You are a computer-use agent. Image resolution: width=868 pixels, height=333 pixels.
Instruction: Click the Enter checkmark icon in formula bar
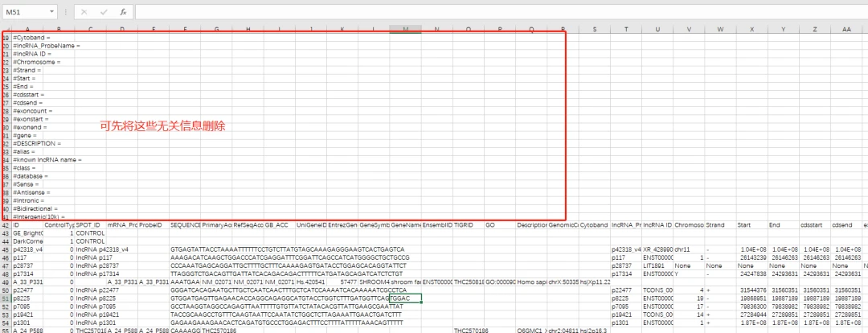[x=104, y=11]
